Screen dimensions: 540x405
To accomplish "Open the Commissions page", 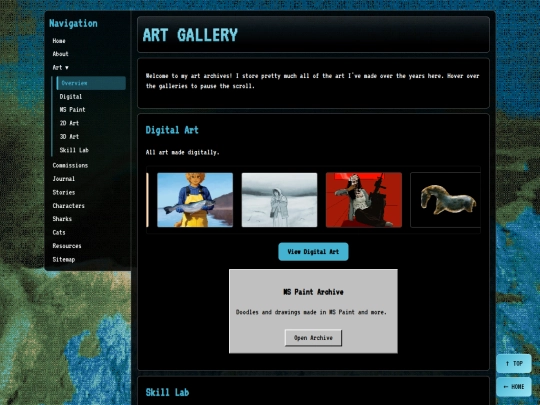I will click(x=70, y=165).
